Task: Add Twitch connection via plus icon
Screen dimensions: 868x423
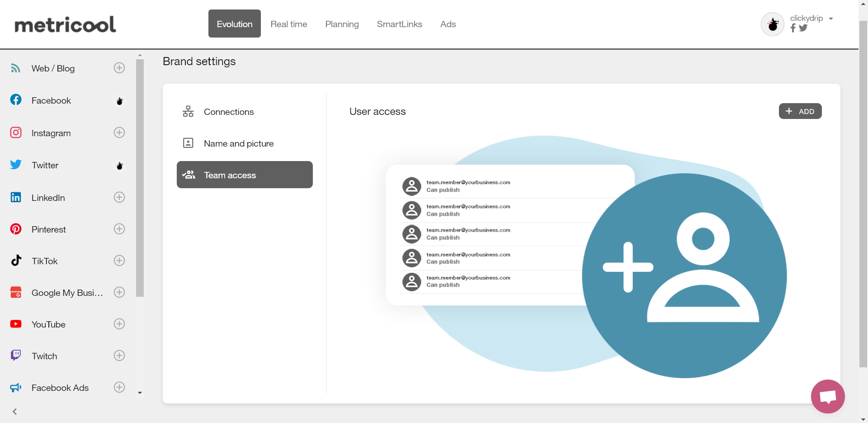Action: click(x=119, y=356)
